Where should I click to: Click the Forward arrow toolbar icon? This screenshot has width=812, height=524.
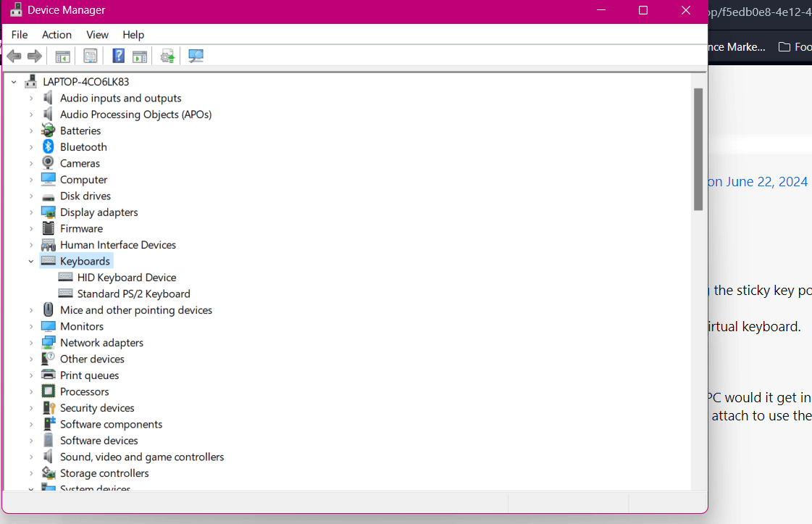[x=35, y=56]
